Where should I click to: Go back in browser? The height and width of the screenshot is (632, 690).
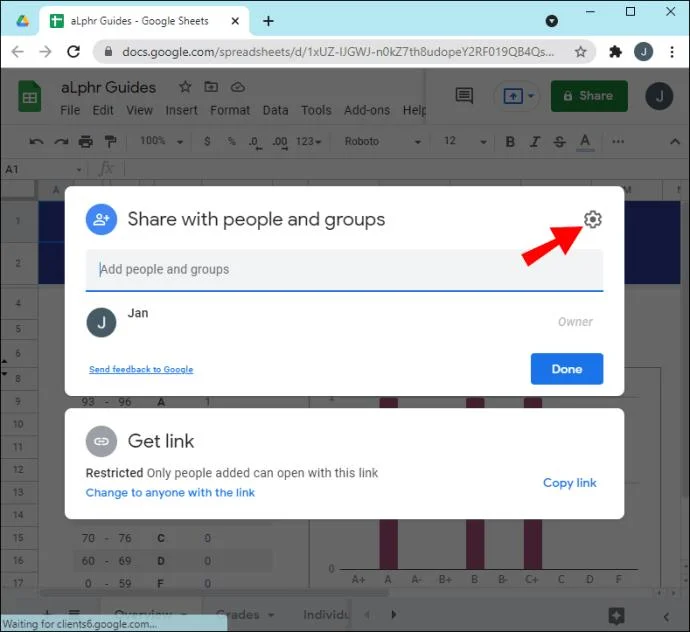coord(18,51)
